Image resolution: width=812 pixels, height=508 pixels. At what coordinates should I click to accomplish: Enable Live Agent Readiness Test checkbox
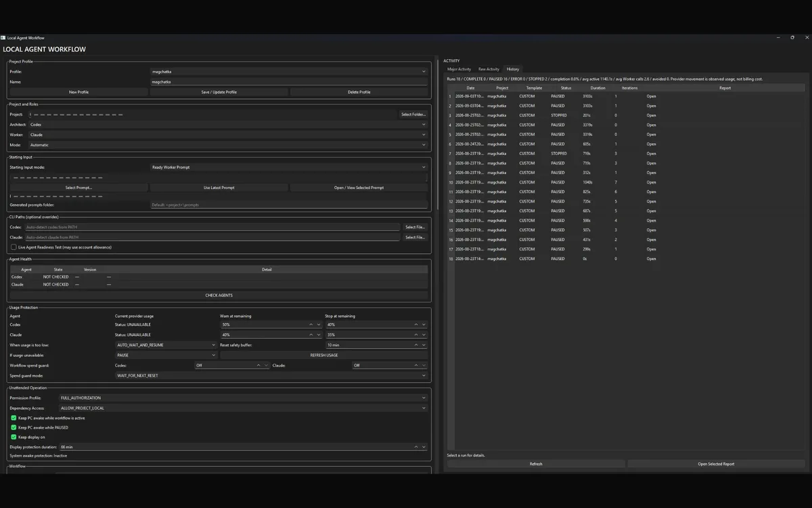(14, 247)
